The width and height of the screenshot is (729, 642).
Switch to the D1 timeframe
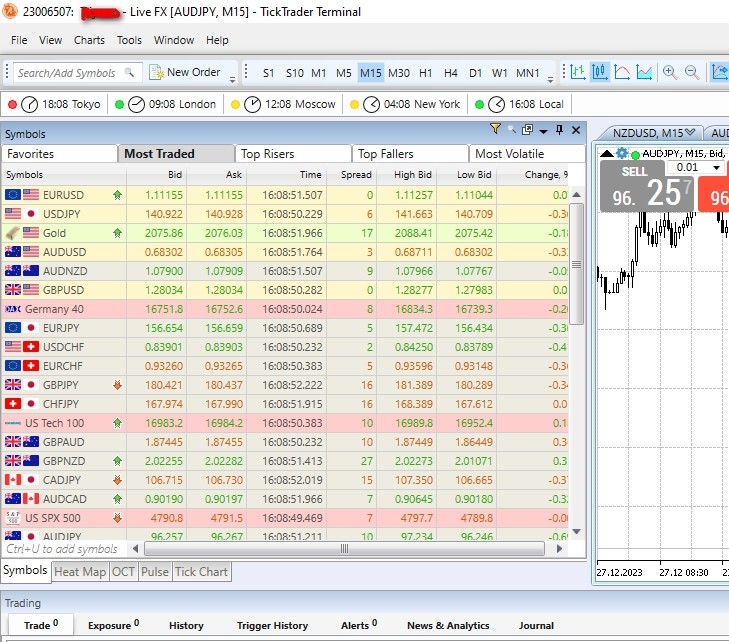(x=475, y=73)
